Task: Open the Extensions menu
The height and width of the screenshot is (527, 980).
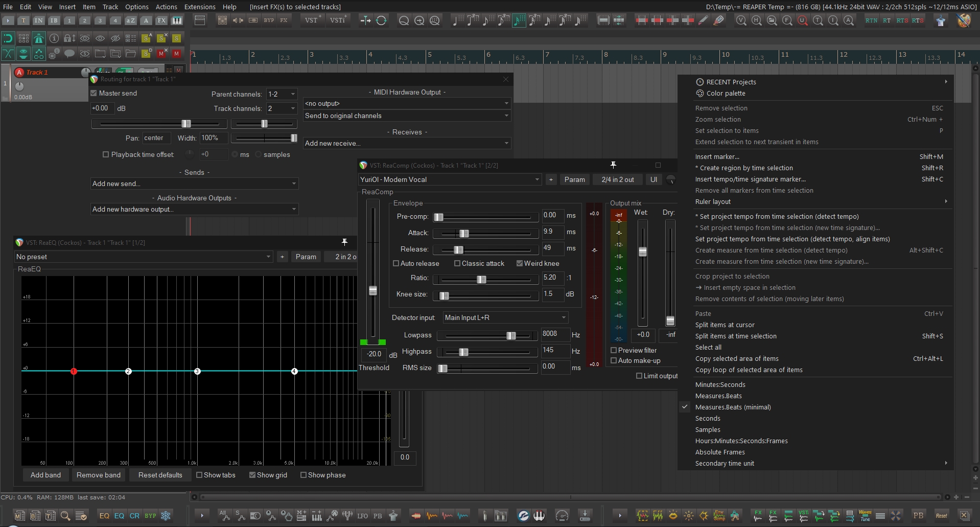Action: pos(200,7)
